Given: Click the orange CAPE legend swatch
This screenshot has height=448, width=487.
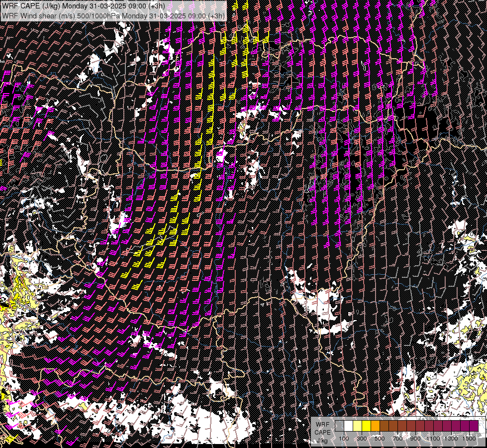Looking at the screenshot, I should point(376,426).
